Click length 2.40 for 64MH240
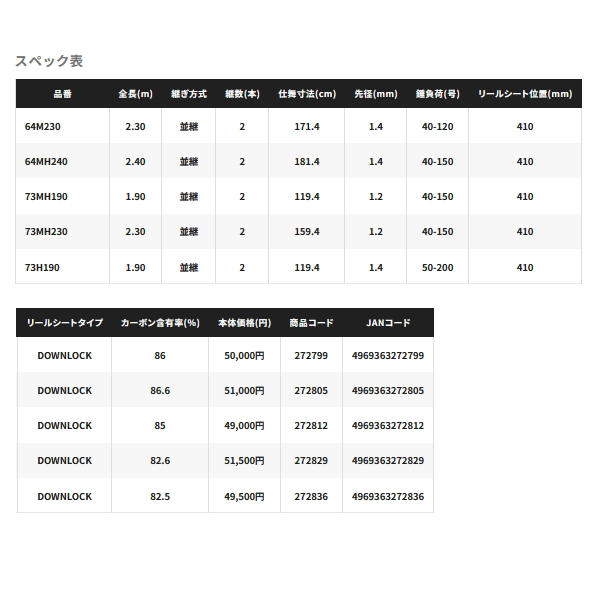Screen dimensions: 600x600 [135, 161]
